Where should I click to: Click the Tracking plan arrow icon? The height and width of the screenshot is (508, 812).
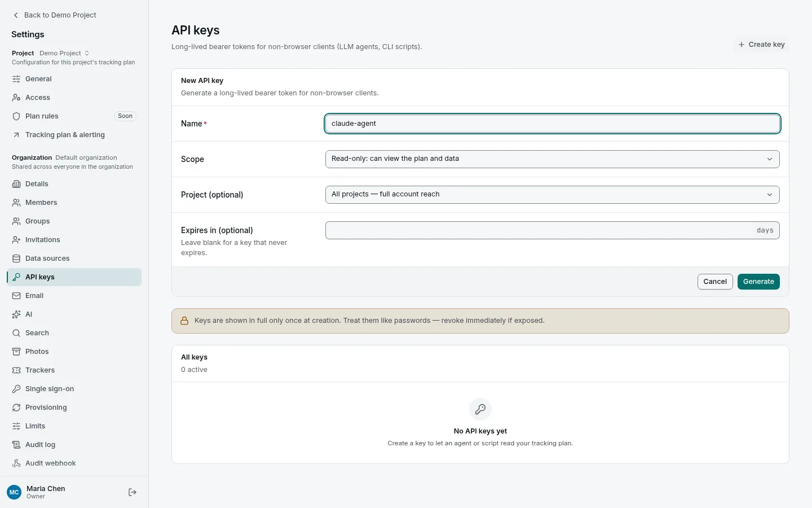pos(16,135)
